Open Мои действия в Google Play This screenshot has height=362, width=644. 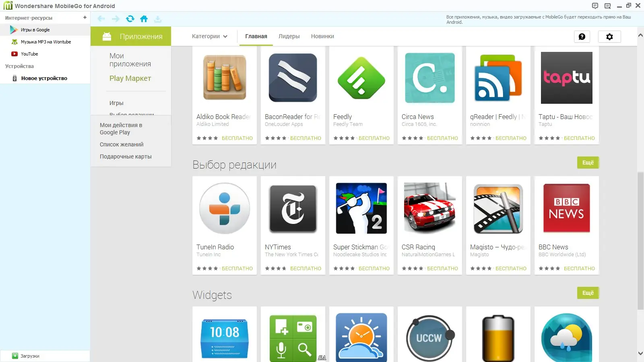(x=121, y=129)
